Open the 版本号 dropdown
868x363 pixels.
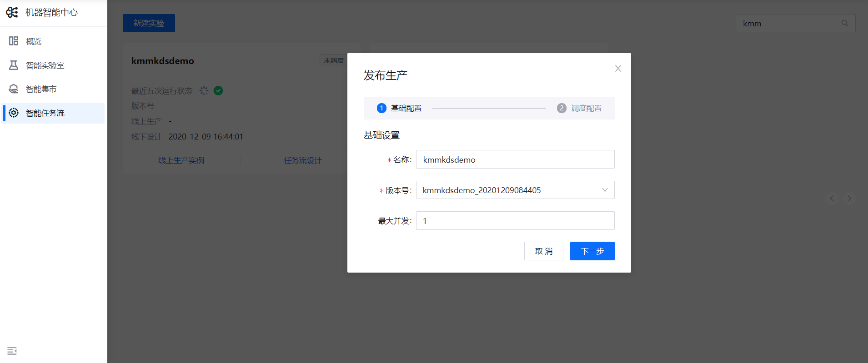(515, 190)
